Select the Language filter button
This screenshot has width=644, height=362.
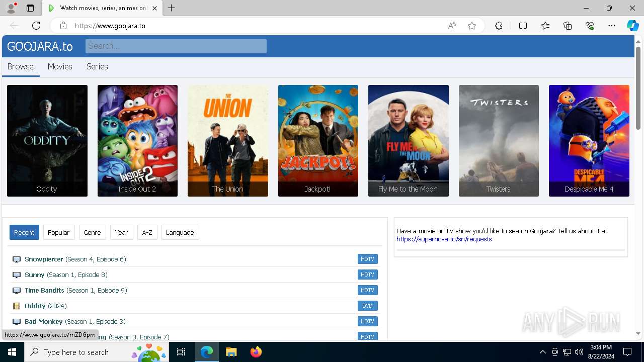click(180, 232)
